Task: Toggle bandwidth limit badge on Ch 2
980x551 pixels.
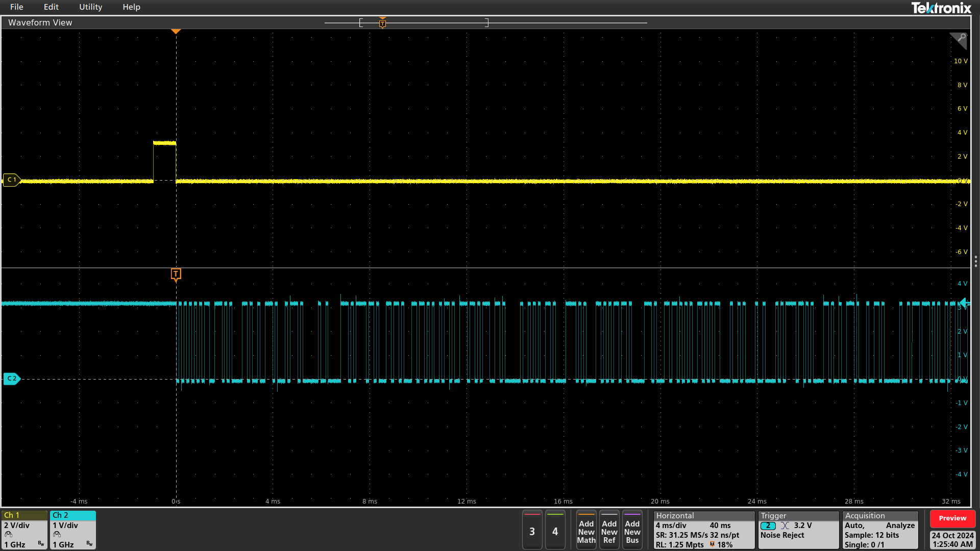Action: coord(89,543)
